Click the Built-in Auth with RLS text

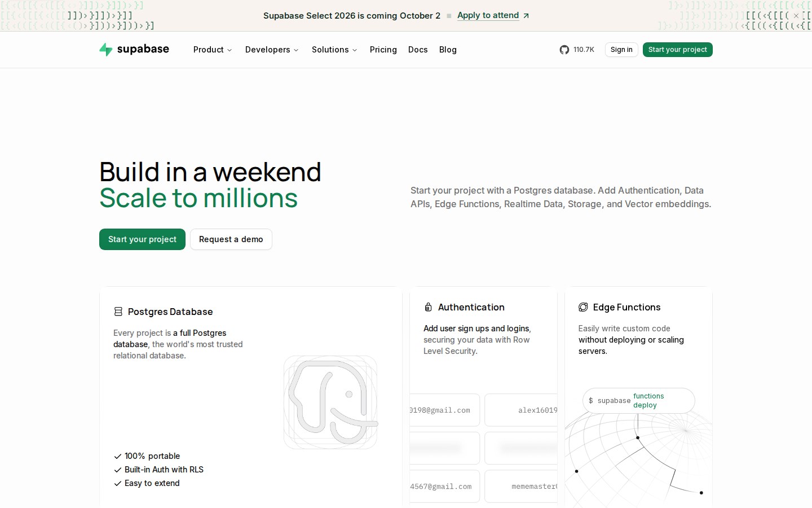click(164, 470)
